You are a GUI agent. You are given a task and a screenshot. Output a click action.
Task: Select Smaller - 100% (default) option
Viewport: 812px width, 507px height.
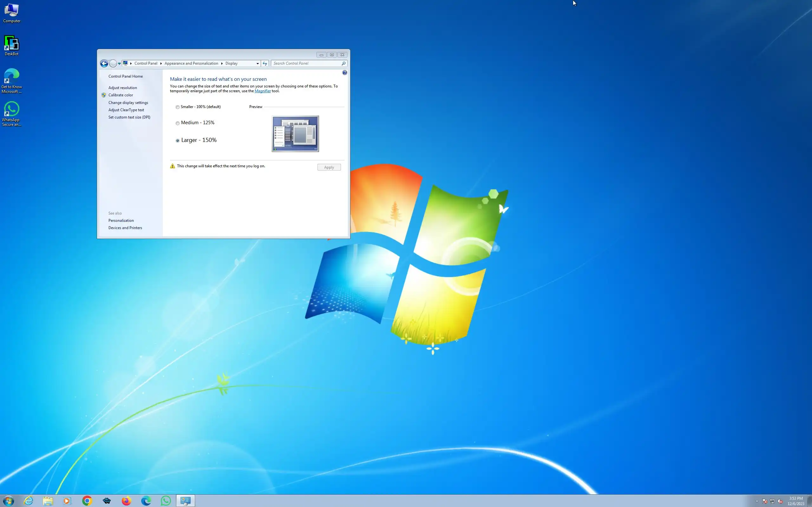(178, 107)
